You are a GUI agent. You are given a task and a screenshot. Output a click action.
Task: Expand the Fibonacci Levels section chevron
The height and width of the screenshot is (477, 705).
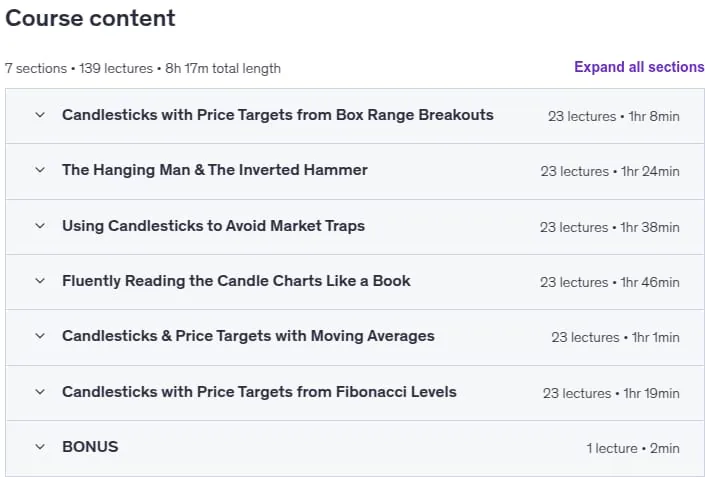(40, 392)
